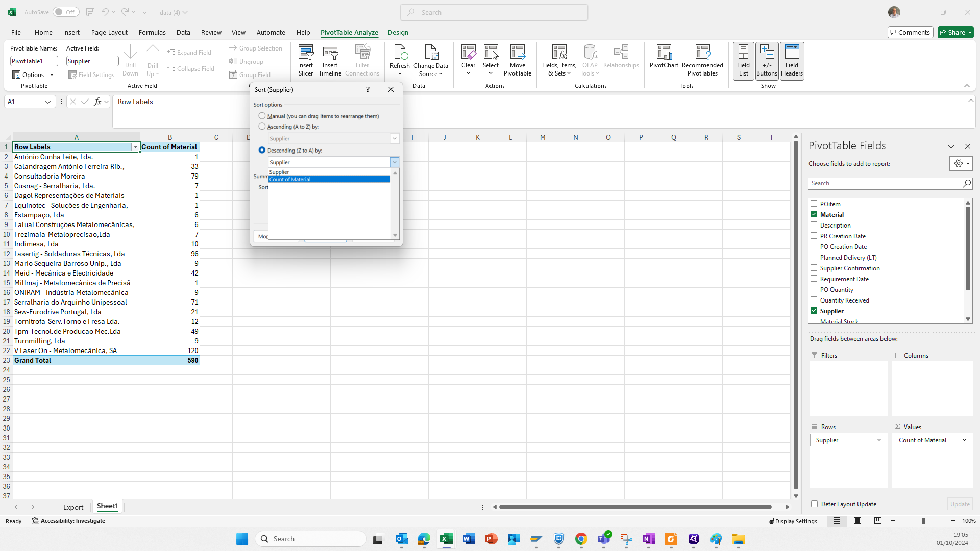Open Word from the taskbar
This screenshot has height=551, width=980.
click(x=469, y=539)
